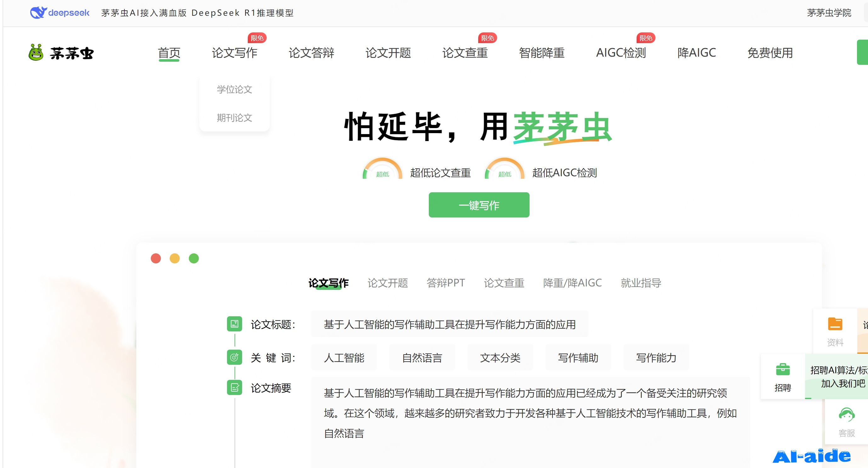Click the 限免 badge above 论文写作
The image size is (868, 468).
[x=257, y=38]
